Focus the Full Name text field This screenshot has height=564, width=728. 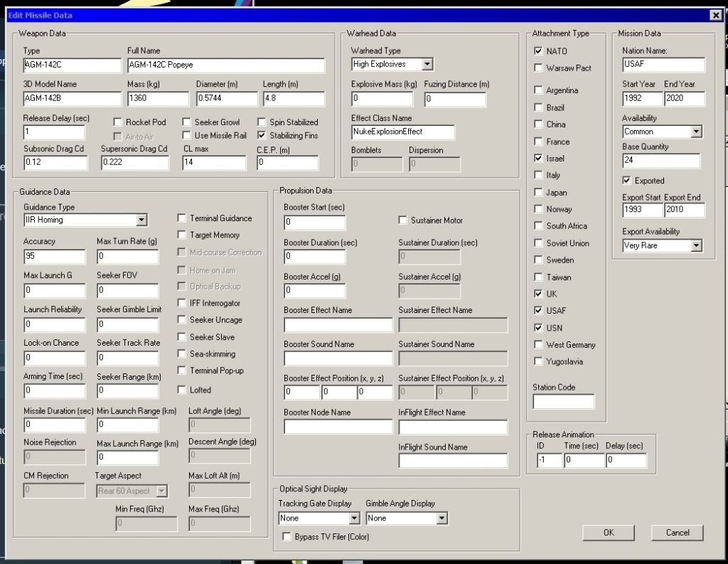point(226,65)
